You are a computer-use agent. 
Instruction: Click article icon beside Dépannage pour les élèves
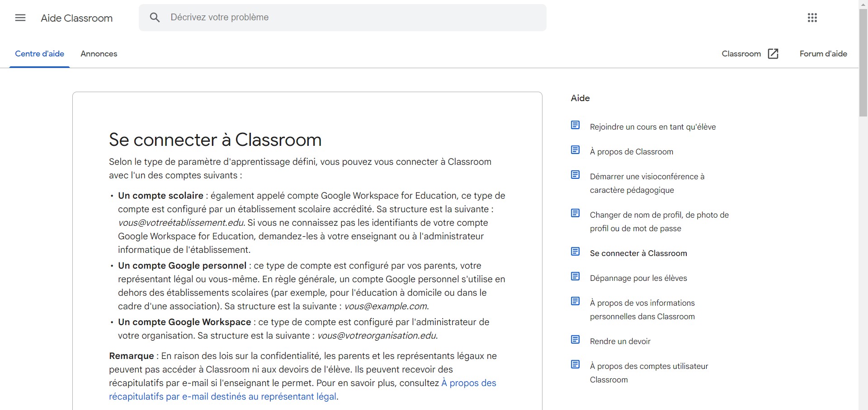575,276
